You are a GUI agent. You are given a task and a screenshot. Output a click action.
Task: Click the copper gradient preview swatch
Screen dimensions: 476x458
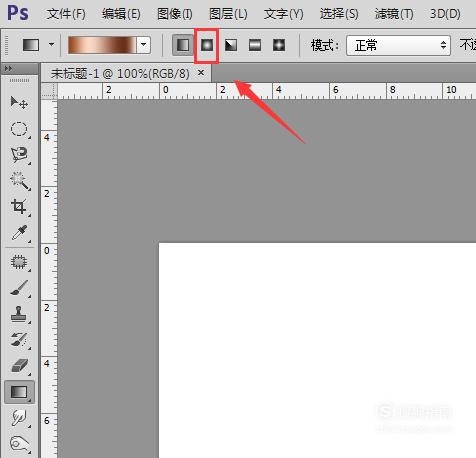tap(102, 45)
